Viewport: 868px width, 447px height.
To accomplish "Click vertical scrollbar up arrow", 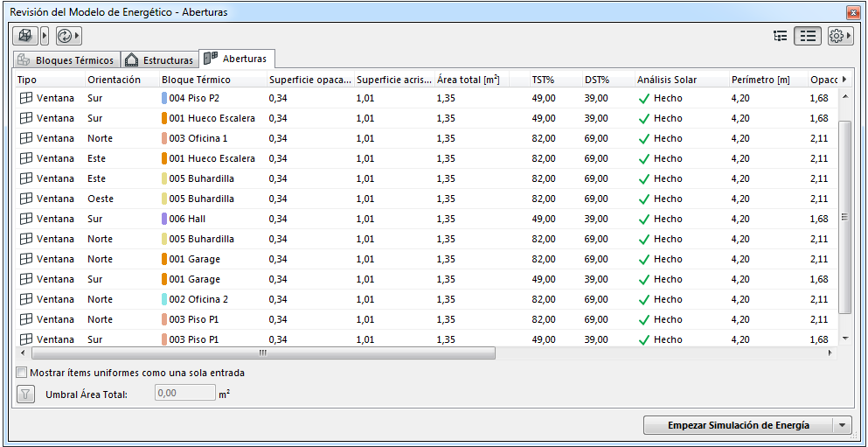I will tap(844, 96).
